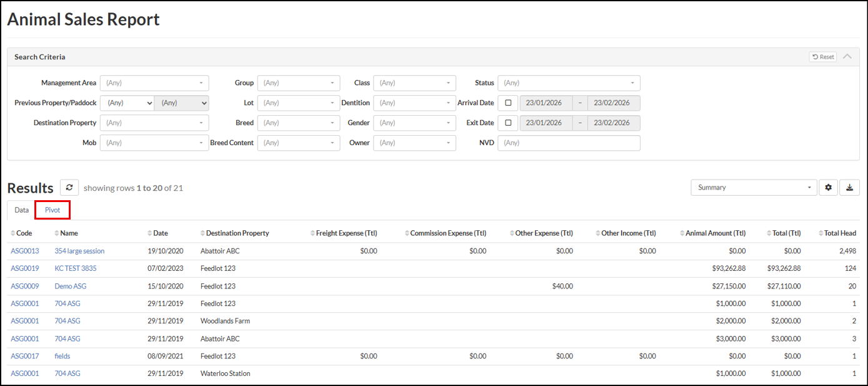Switch to the Pivot tab

click(52, 210)
